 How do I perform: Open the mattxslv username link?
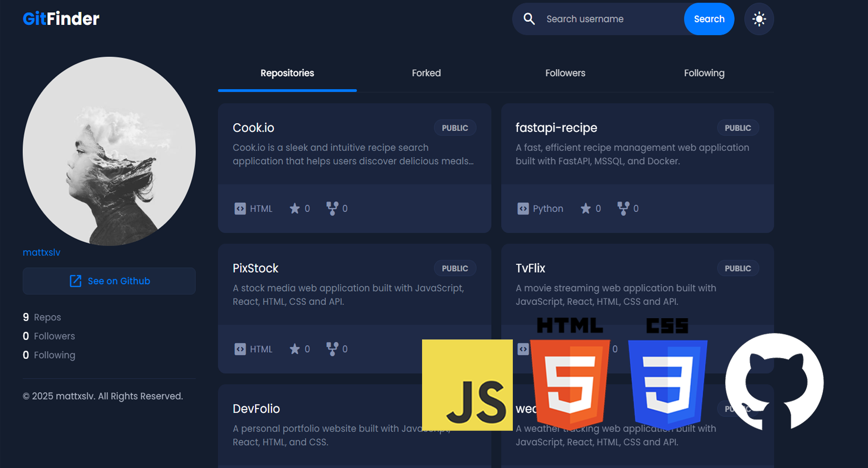(41, 252)
